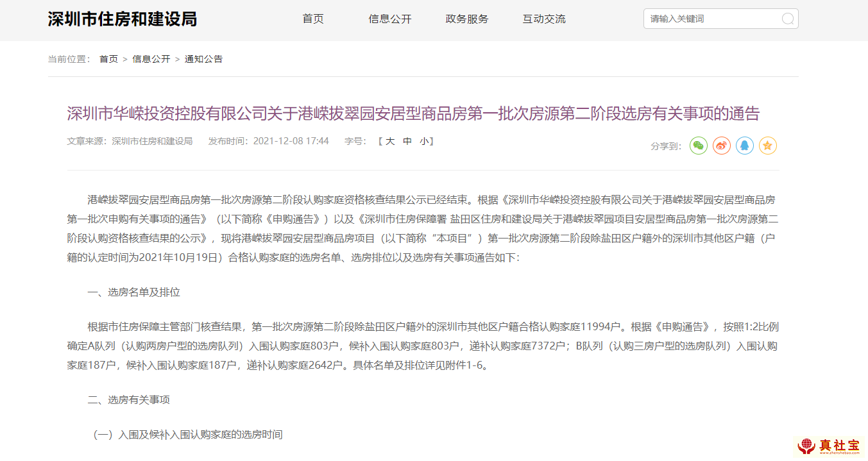The width and height of the screenshot is (868, 461).
Task: Set font size to 中 (medium)
Action: pyautogui.click(x=407, y=141)
